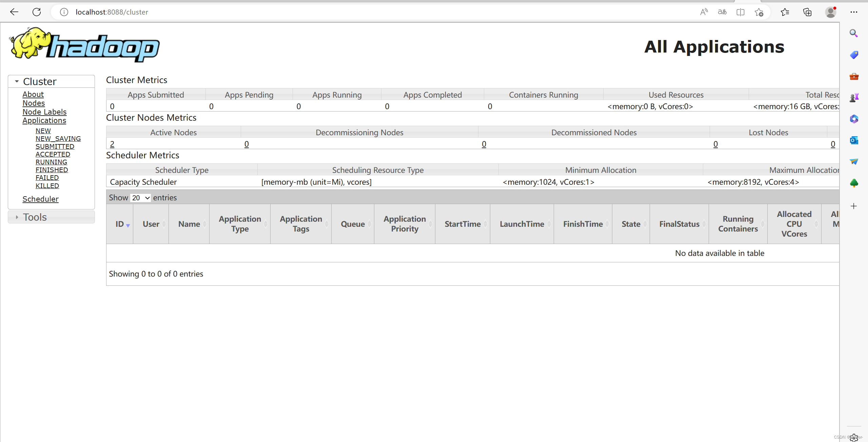This screenshot has width=868, height=442.
Task: Click the read aloud icon
Action: 704,12
